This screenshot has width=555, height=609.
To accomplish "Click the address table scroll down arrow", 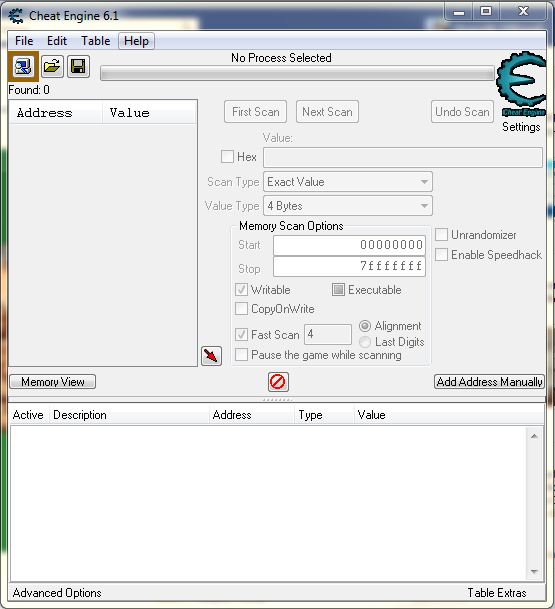I will coord(534,571).
